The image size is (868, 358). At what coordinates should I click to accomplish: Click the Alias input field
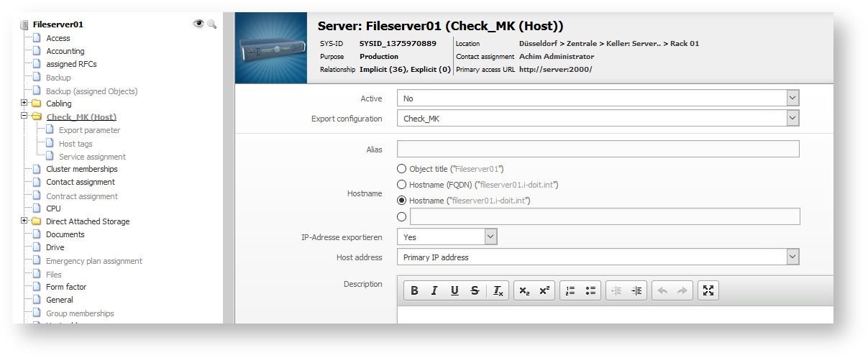[x=598, y=149]
